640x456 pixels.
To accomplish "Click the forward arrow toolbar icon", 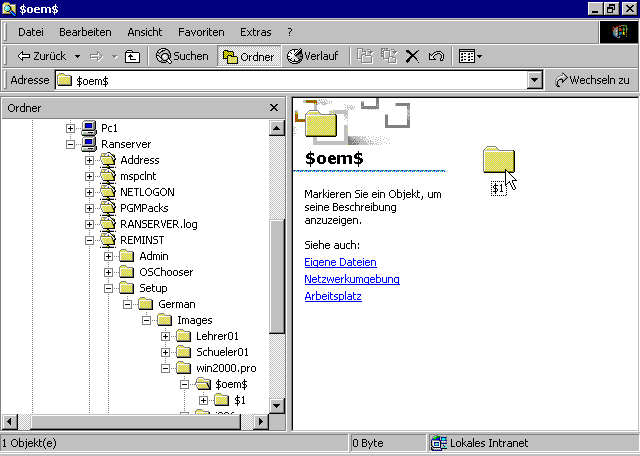I will pyautogui.click(x=96, y=56).
